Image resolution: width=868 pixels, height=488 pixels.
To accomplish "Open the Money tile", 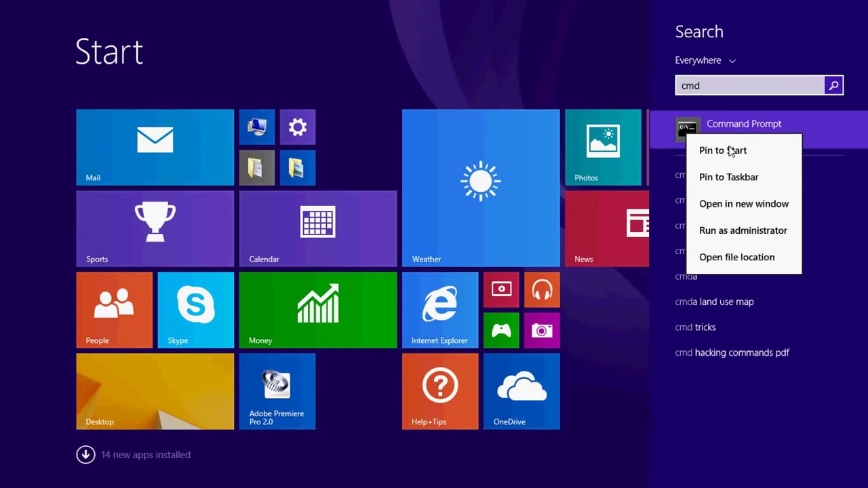I will 318,310.
